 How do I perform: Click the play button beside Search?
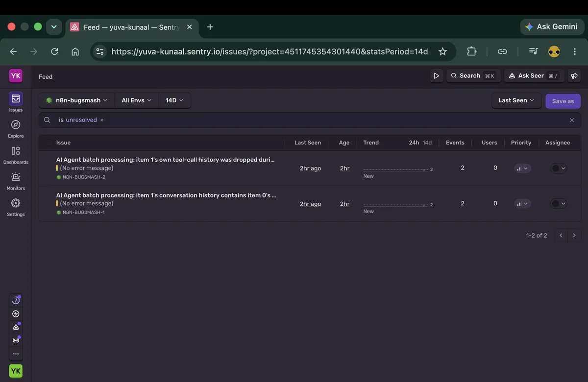click(436, 76)
